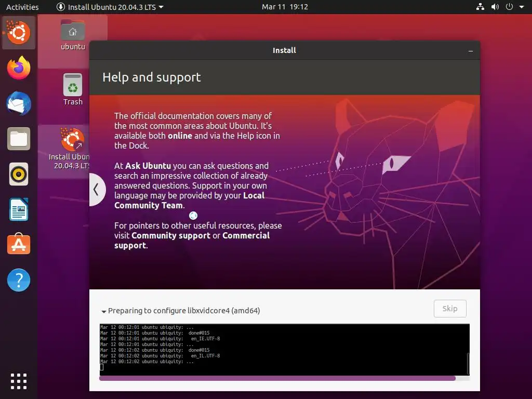Viewport: 532px width, 399px height.
Task: Launch Firefox from the dock
Action: click(x=19, y=68)
